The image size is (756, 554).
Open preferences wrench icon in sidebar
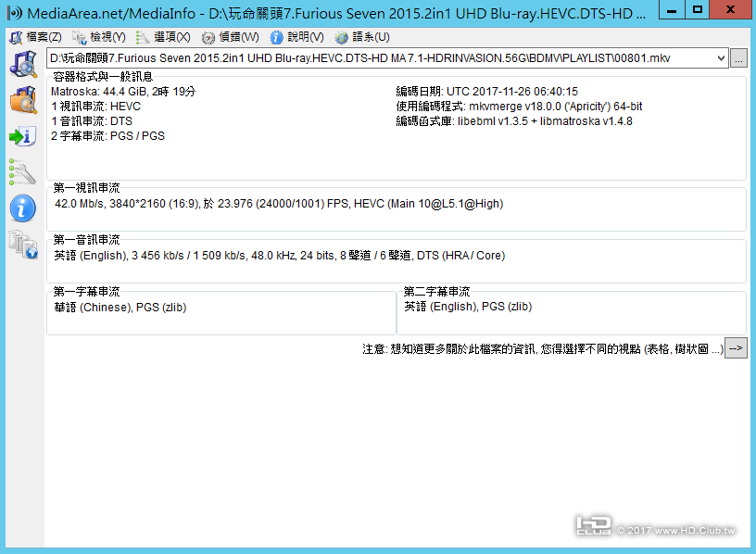click(x=22, y=172)
